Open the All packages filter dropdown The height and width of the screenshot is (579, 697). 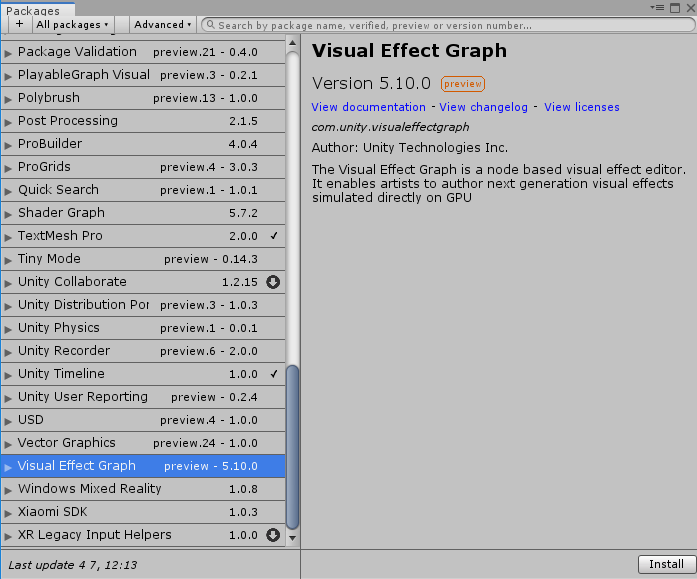73,24
